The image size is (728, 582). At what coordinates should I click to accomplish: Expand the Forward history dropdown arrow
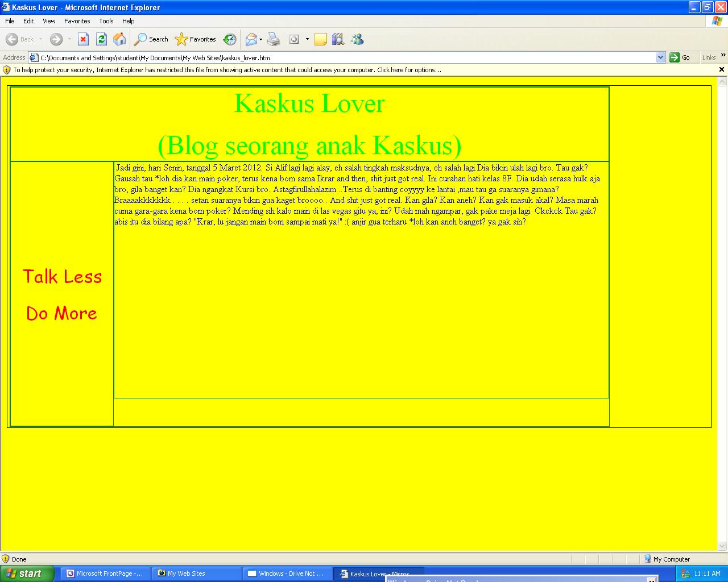[69, 39]
